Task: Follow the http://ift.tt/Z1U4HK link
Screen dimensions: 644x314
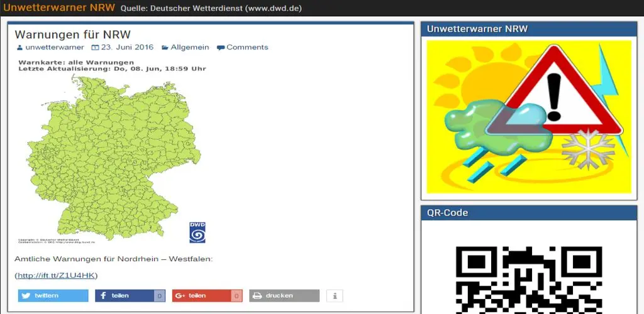Action: point(56,276)
